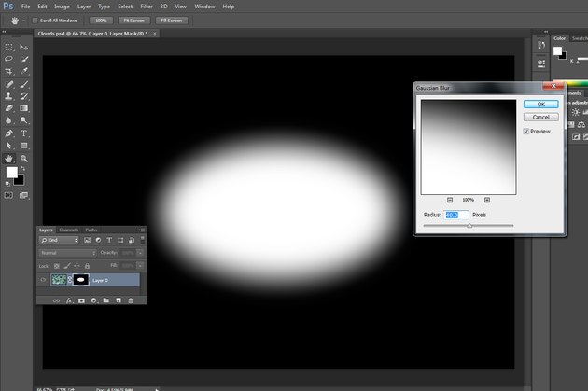This screenshot has width=588, height=391.
Task: Reset default foreground and background colors
Action: tap(7, 184)
